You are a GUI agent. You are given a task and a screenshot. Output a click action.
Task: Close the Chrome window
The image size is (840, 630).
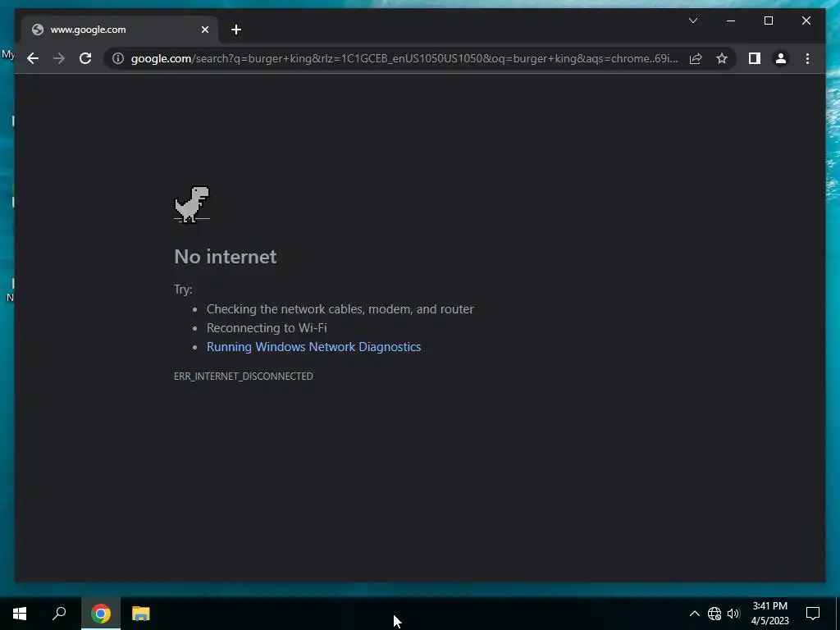tap(806, 21)
